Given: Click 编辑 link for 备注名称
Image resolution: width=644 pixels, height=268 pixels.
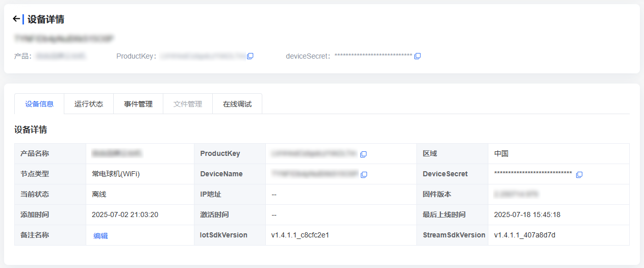Looking at the screenshot, I should pos(101,236).
